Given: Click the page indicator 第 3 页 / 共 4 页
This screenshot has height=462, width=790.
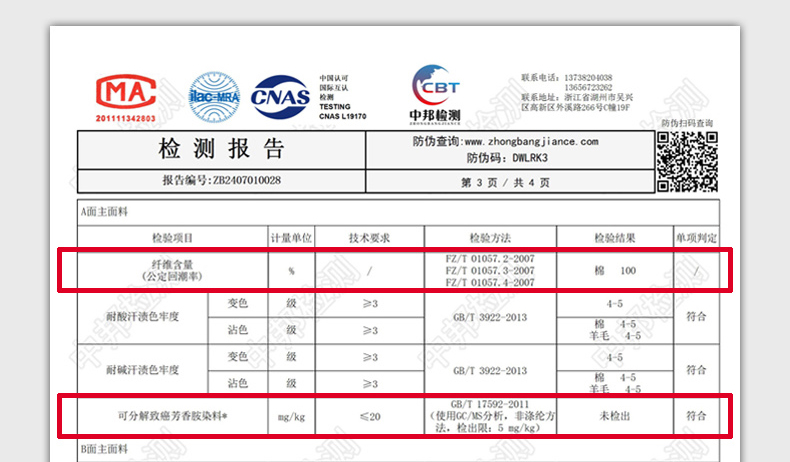Looking at the screenshot, I should (x=505, y=183).
